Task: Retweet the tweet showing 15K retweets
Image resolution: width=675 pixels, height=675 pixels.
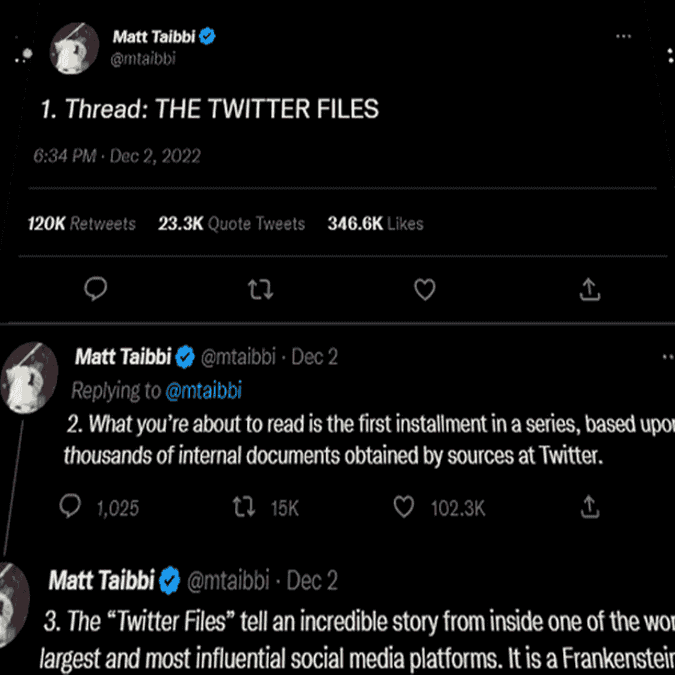Action: click(x=242, y=508)
